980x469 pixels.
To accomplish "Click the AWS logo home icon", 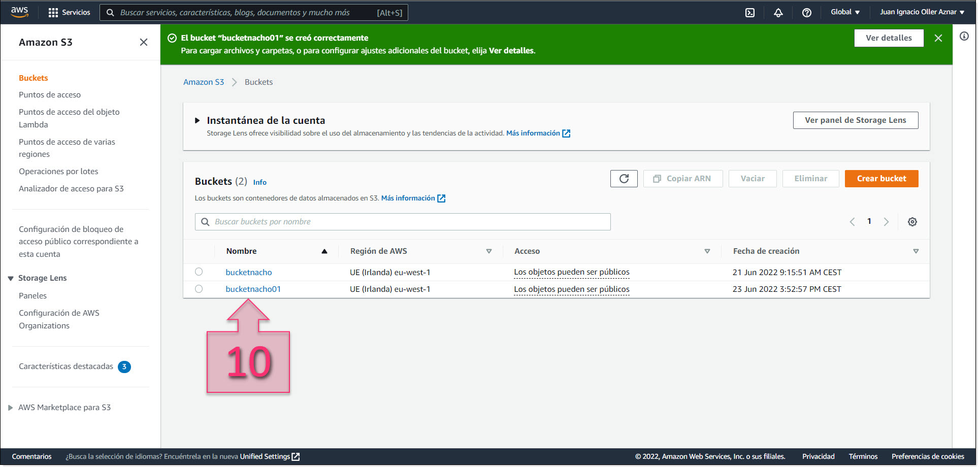I will [19, 12].
